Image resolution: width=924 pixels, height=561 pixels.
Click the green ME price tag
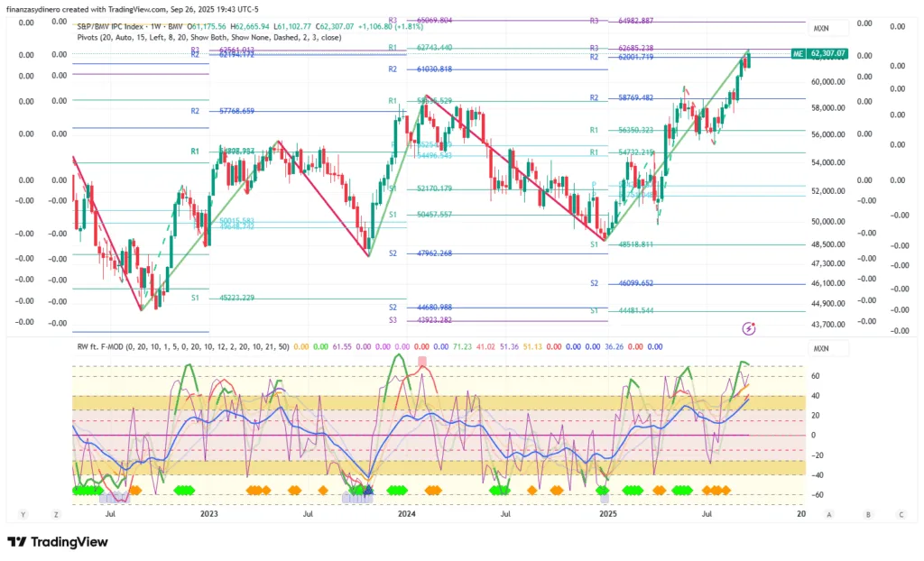[798, 54]
